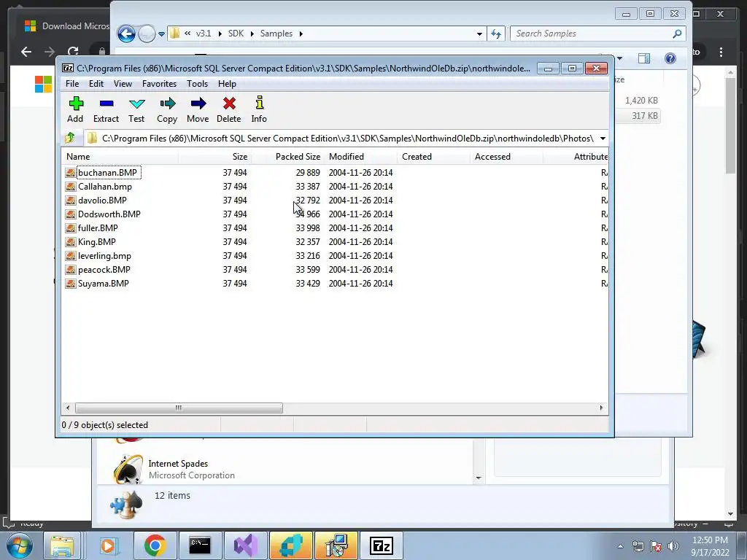Open recent pages dropdown in Explorer

point(161,34)
